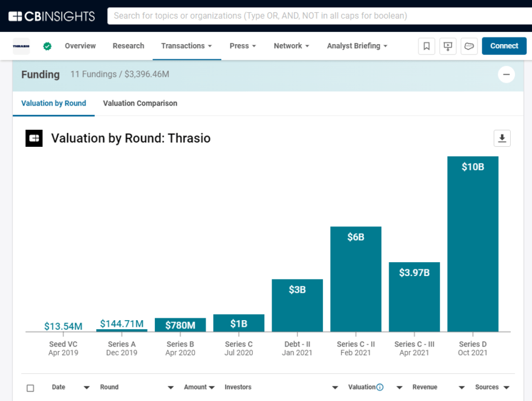
Task: Switch to the Valuation Comparison tab
Action: [x=140, y=103]
